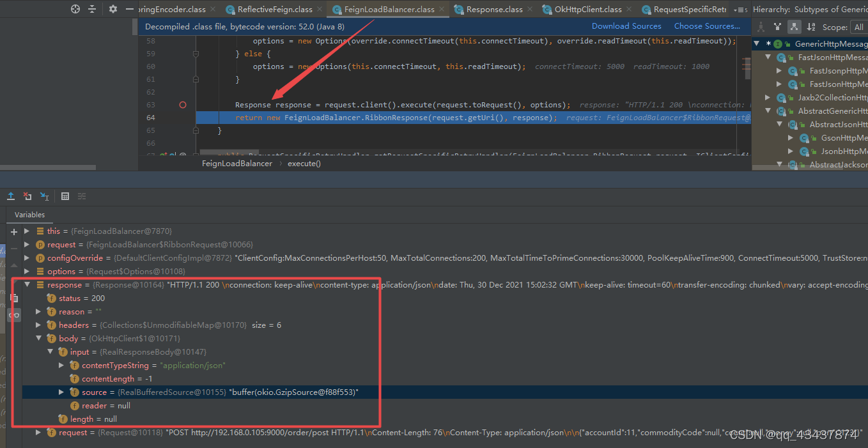Click the crosshair locate icon in header bar

tap(75, 9)
